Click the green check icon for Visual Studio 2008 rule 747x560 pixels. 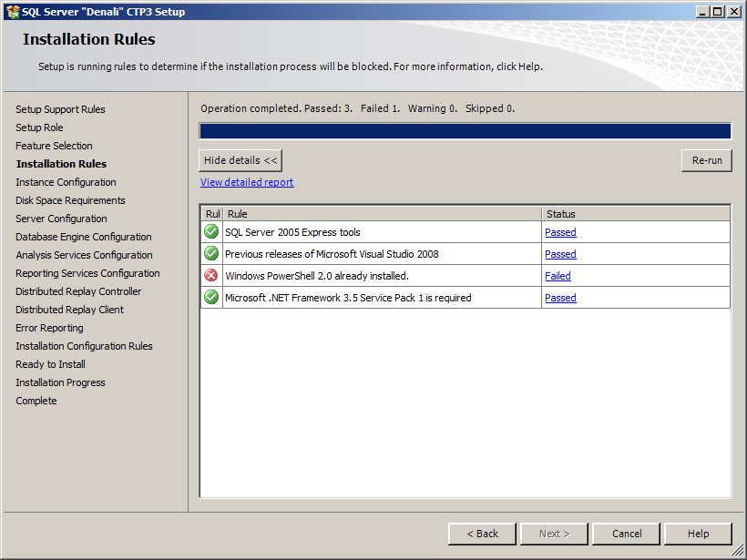(x=211, y=253)
